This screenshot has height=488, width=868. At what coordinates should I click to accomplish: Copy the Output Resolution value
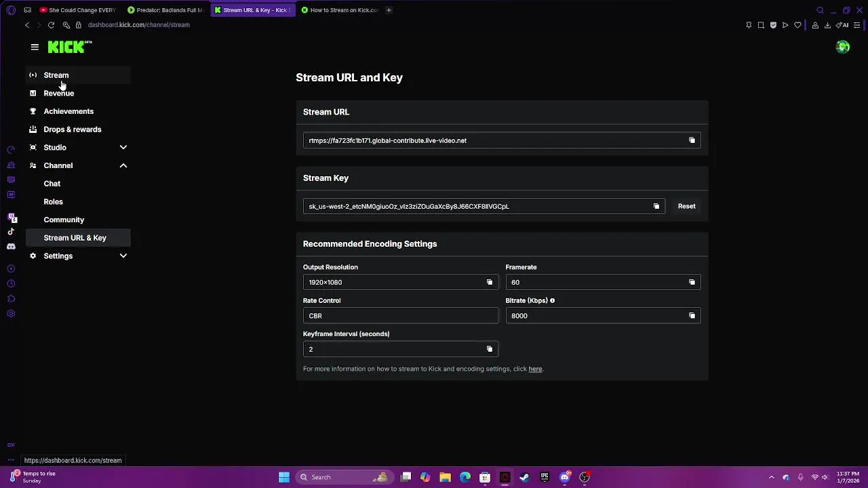tap(489, 282)
